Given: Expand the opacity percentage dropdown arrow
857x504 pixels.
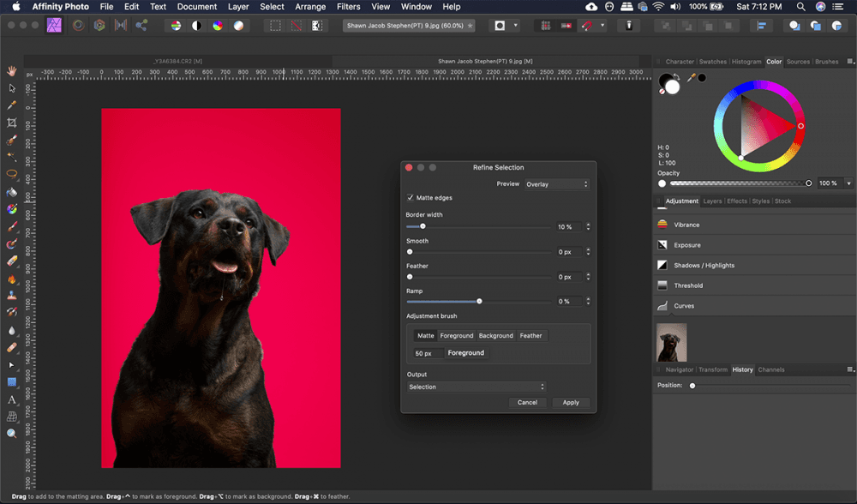Looking at the screenshot, I should (848, 183).
